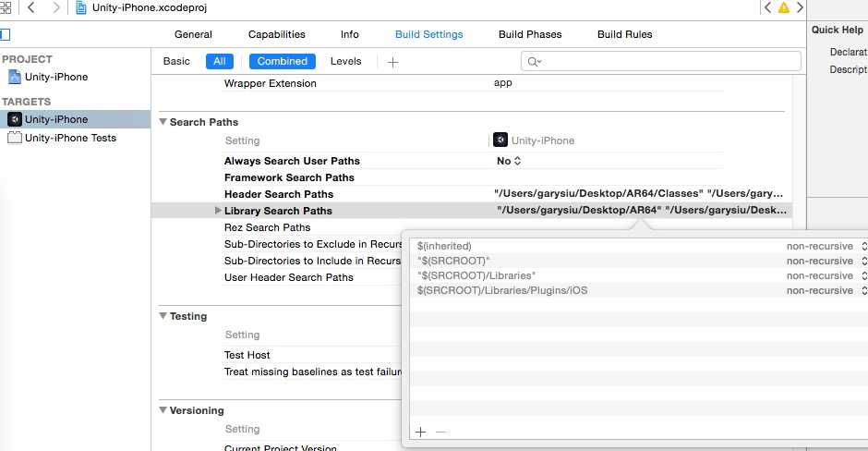Jump to previous issue arrow
868x451 pixels.
767,7
